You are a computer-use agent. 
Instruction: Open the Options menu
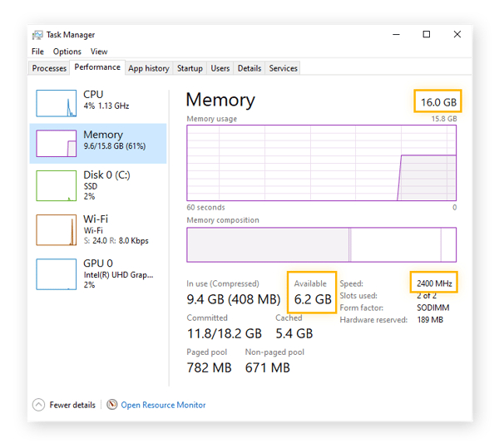coord(67,52)
